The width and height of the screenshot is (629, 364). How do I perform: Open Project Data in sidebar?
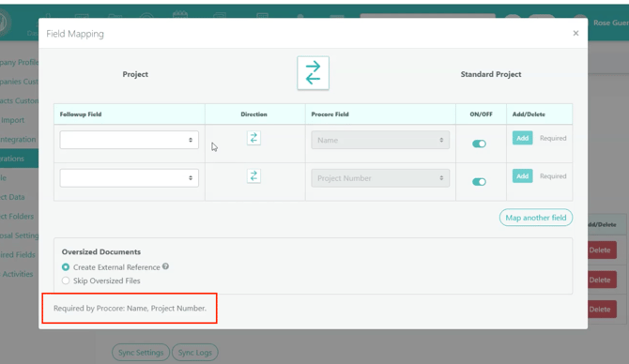[x=12, y=197]
